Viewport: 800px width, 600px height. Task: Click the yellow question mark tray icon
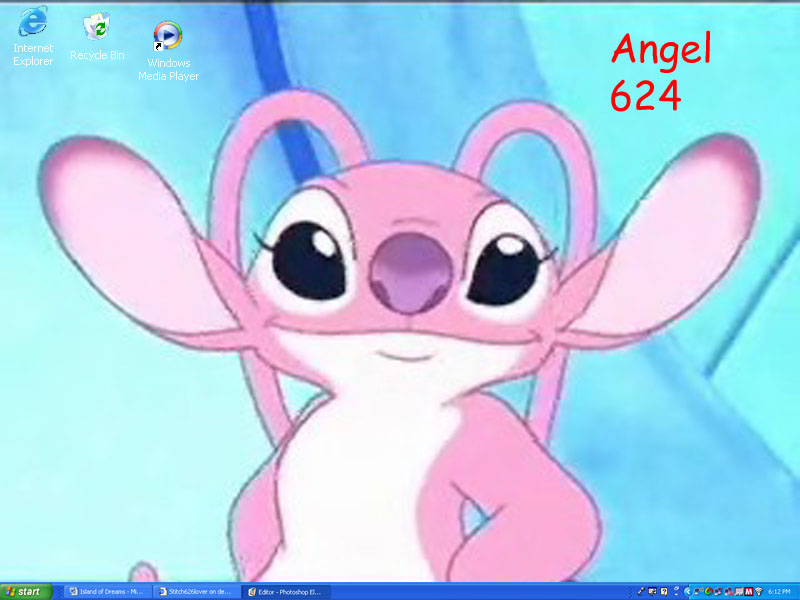664,590
